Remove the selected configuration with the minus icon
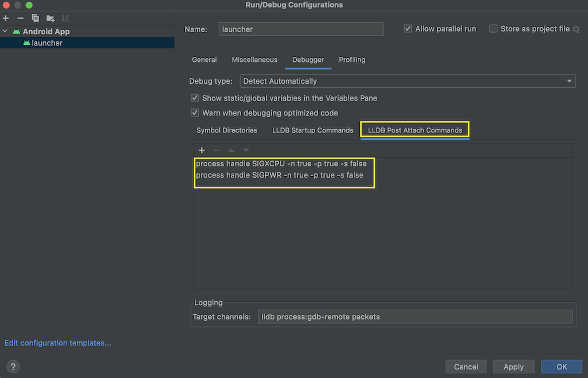The width and height of the screenshot is (588, 378). pos(20,18)
